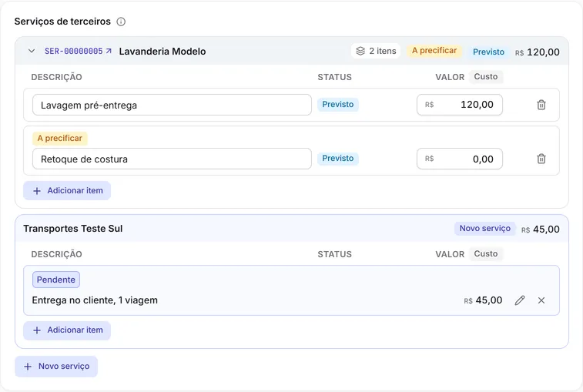Click the A precificar badge in Lavanderia header
Viewport: 583px width, 392px height.
434,51
